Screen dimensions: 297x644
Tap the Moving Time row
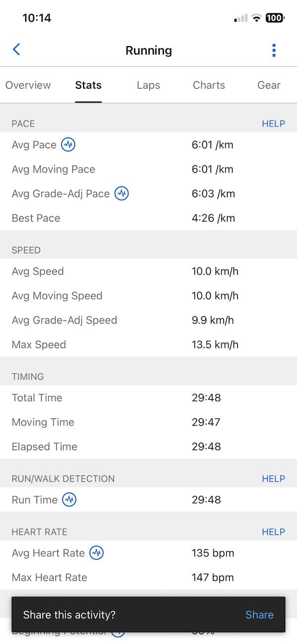148,422
